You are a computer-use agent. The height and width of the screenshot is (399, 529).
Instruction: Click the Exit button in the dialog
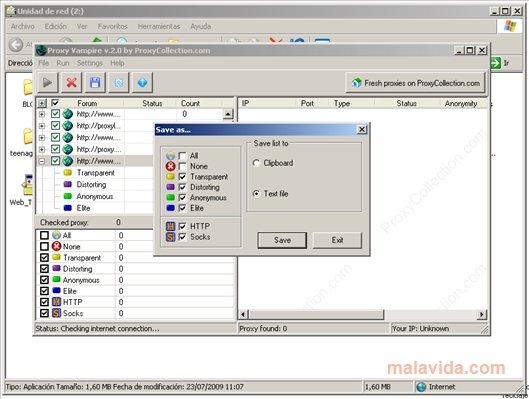337,240
